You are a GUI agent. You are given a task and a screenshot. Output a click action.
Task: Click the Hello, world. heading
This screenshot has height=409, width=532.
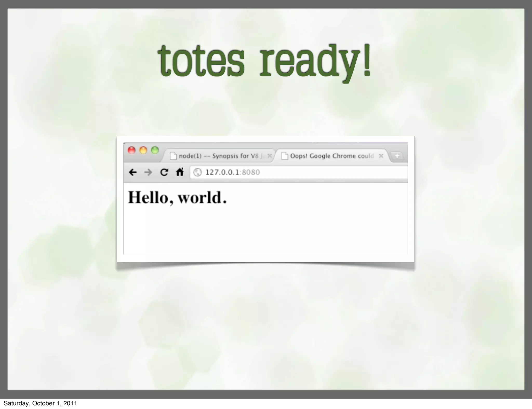[177, 197]
